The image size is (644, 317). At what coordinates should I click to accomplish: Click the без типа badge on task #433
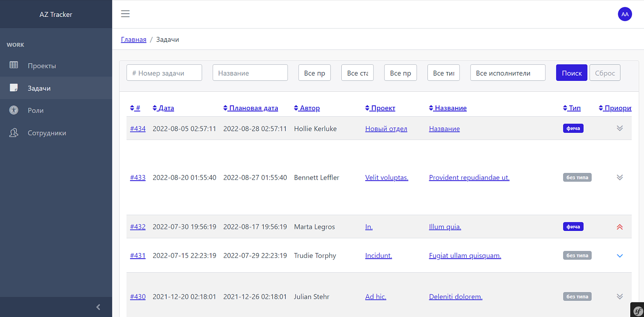[x=577, y=177]
